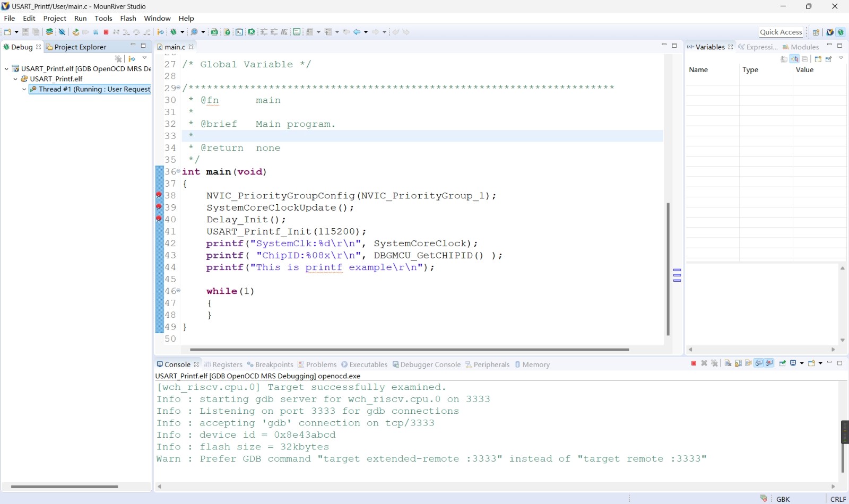Open the Problems tab

317,364
